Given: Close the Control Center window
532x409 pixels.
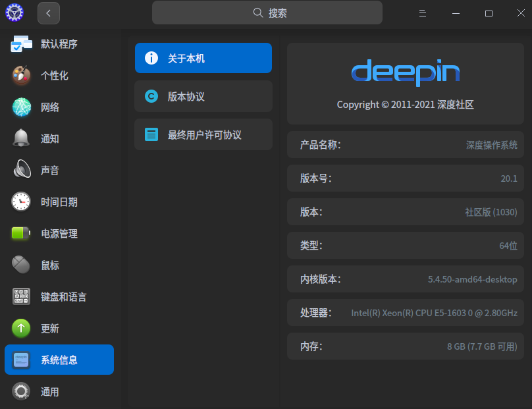Looking at the screenshot, I should click(x=521, y=13).
